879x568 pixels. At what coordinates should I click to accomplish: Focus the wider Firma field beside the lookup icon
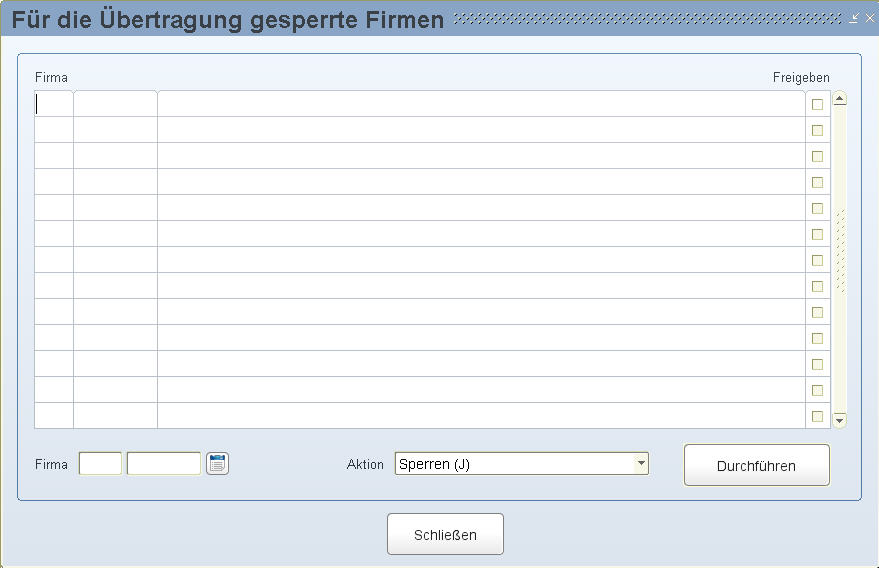tap(163, 464)
